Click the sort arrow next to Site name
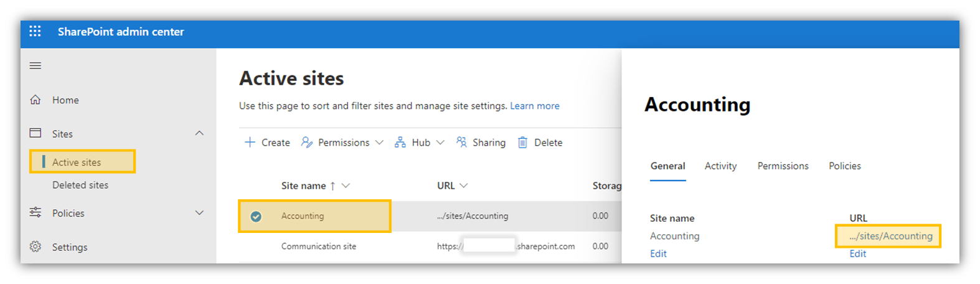This screenshot has height=284, width=980. click(x=333, y=186)
